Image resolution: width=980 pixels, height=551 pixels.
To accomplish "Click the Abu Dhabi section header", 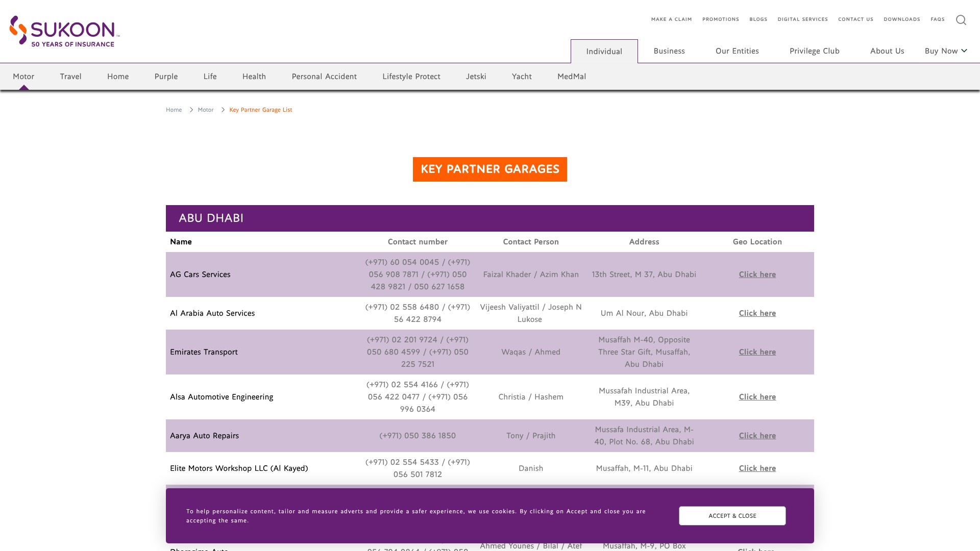I will [x=490, y=218].
